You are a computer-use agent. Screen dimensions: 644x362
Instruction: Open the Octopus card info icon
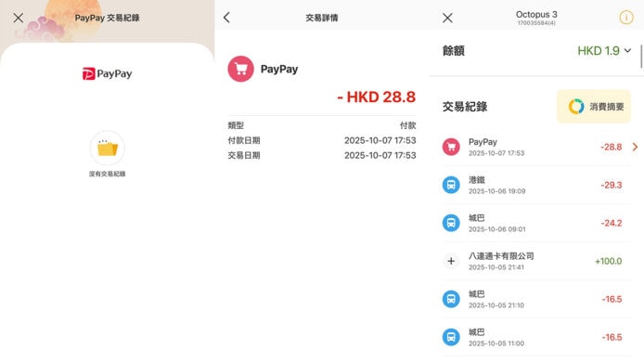coord(626,18)
